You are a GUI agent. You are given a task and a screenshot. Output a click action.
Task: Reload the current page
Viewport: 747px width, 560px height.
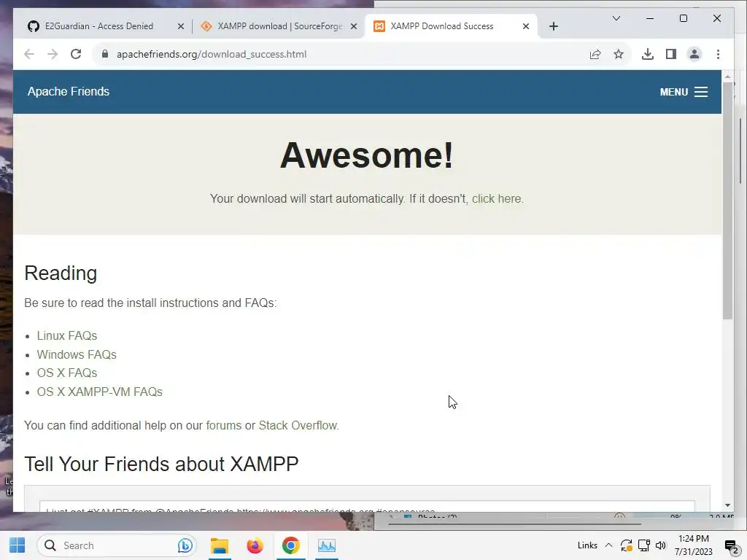coord(76,54)
